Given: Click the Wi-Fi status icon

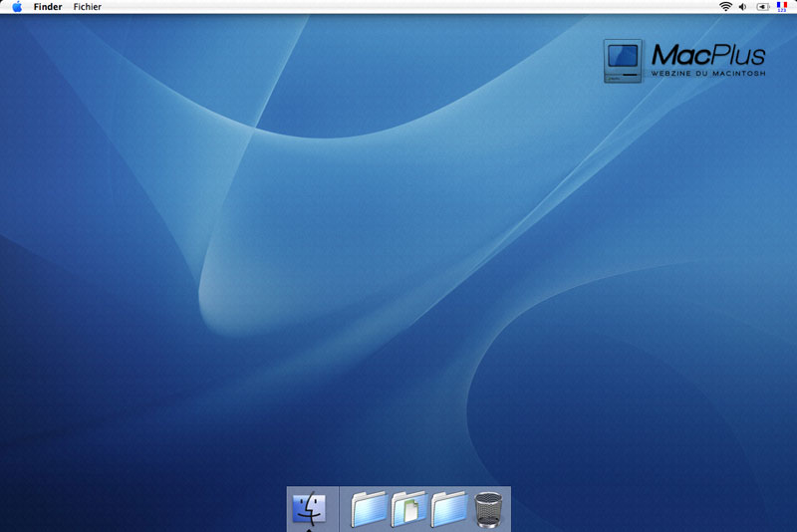Looking at the screenshot, I should pyautogui.click(x=725, y=7).
